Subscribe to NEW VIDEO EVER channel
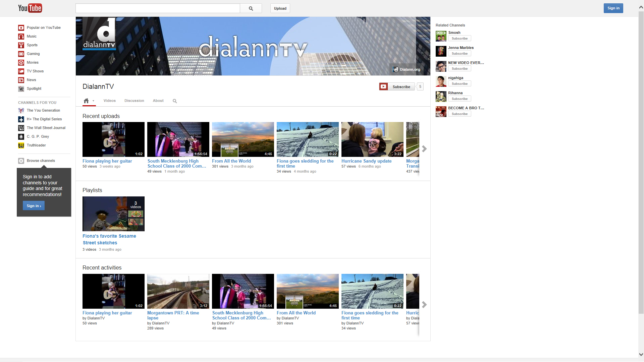Image resolution: width=644 pixels, height=362 pixels. (x=460, y=69)
